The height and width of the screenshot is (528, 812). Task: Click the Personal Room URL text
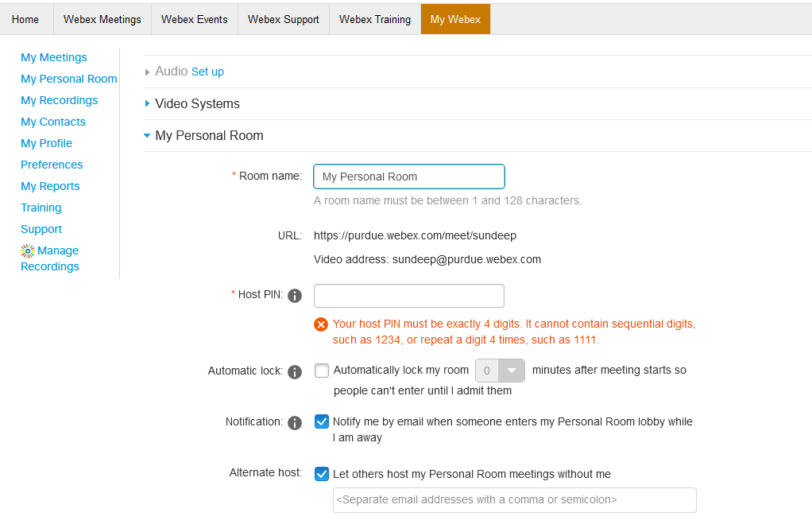[x=415, y=235]
